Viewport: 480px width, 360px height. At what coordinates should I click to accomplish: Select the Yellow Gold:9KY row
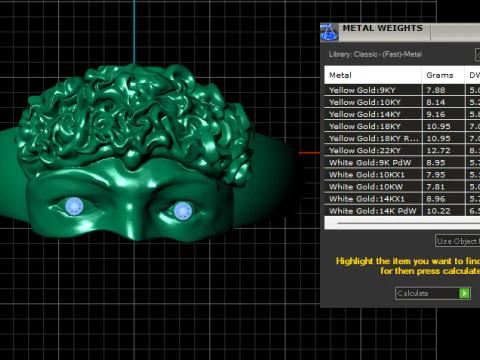(x=402, y=90)
